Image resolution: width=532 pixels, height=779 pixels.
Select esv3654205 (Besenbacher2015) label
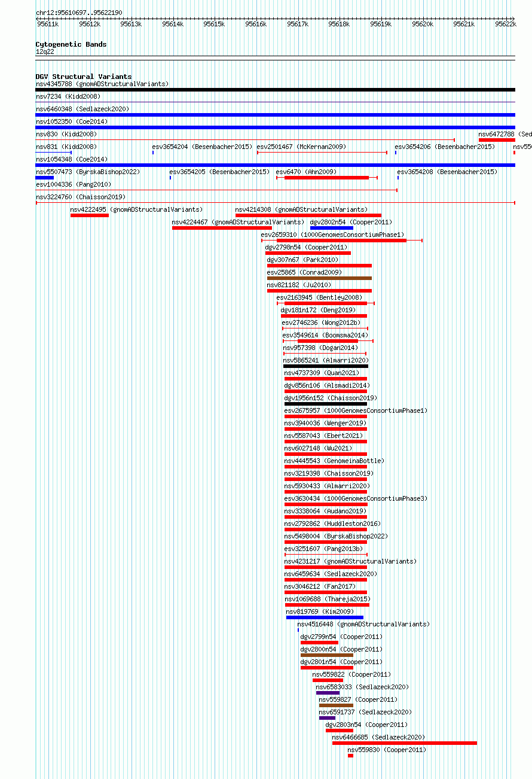pyautogui.click(x=219, y=172)
